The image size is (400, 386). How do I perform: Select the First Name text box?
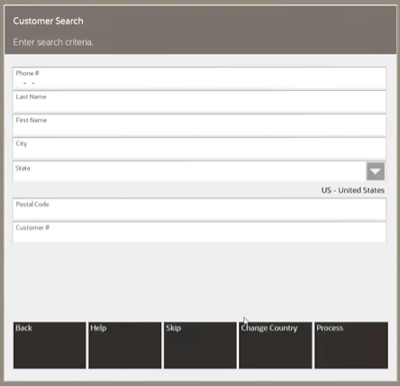click(x=199, y=125)
